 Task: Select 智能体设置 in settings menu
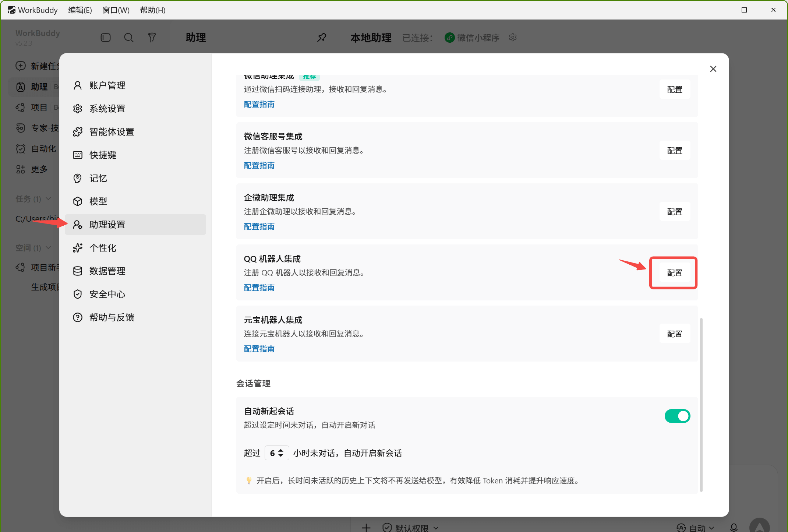coord(135,132)
